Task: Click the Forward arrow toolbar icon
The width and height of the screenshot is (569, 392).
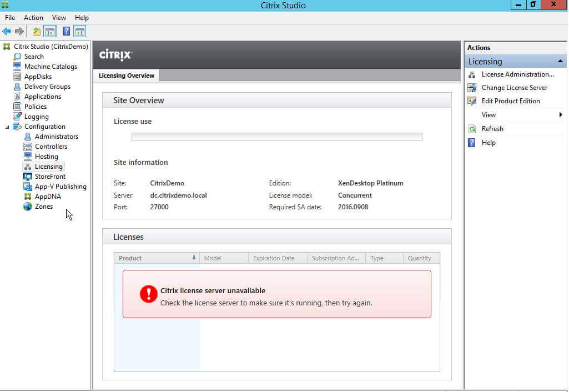Action: click(19, 32)
